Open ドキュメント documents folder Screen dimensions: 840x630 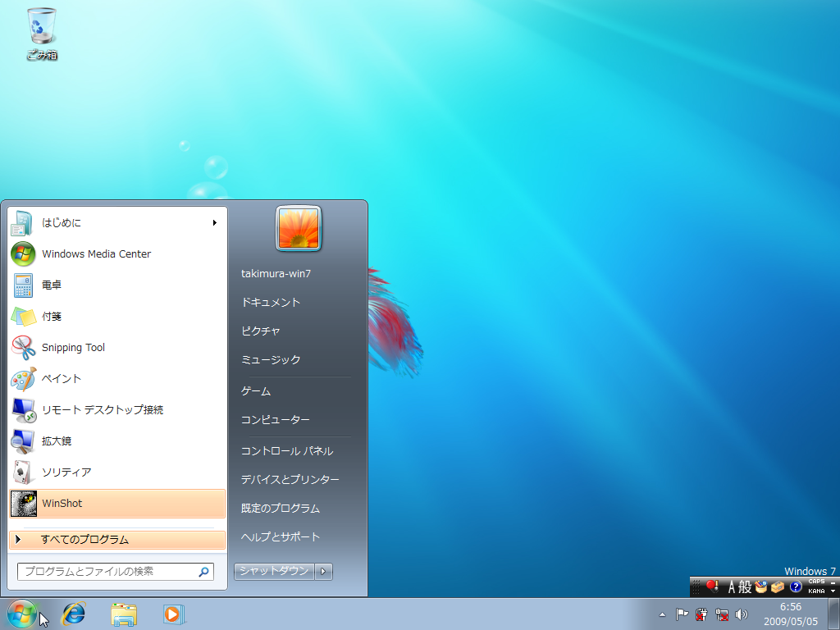(271, 303)
